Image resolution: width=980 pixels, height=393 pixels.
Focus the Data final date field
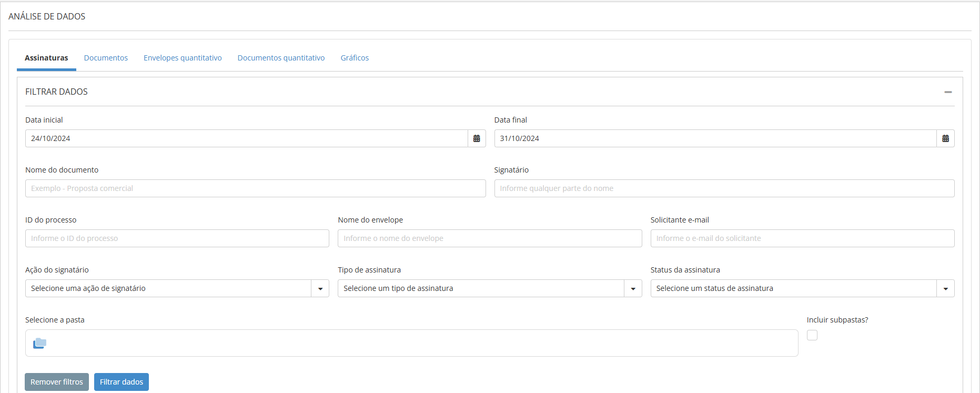715,138
